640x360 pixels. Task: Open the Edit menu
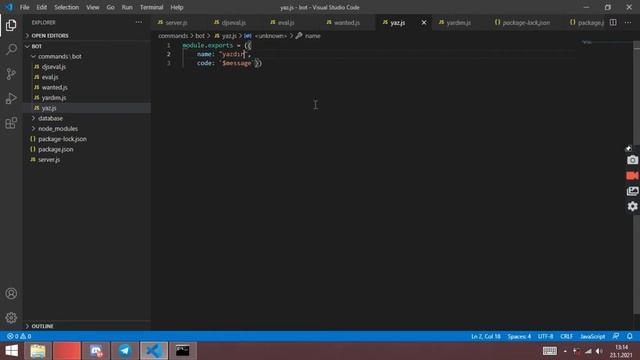click(x=42, y=7)
